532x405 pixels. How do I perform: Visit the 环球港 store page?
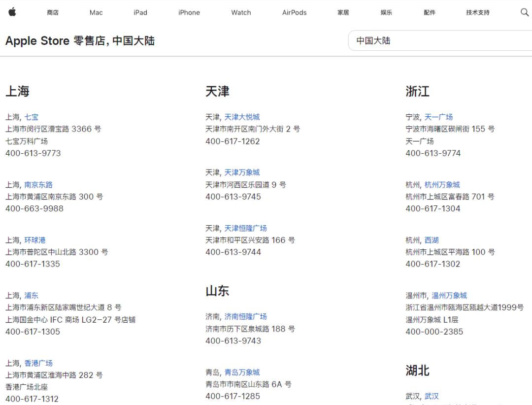(x=35, y=240)
